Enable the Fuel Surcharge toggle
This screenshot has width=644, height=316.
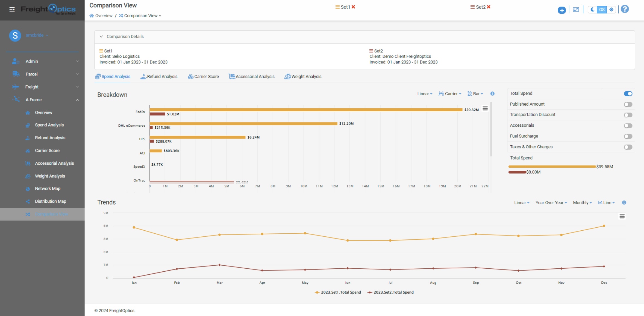tap(628, 136)
